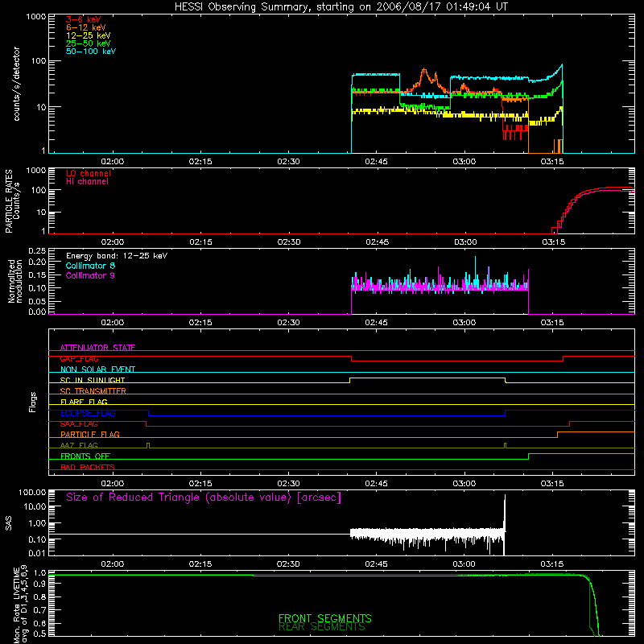Viewport: 644px width, 644px height.
Task: Click the Energy band: 12-25 keV label
Action: click(117, 256)
